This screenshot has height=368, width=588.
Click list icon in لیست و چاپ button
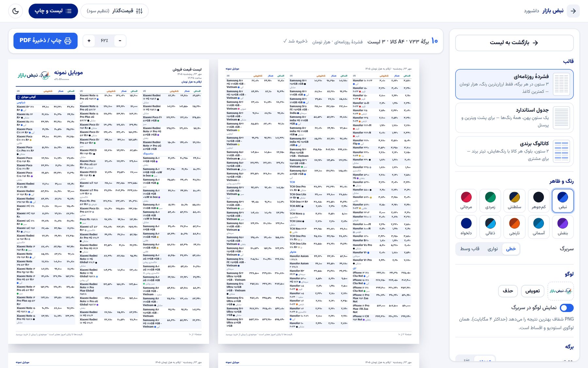[x=69, y=11]
